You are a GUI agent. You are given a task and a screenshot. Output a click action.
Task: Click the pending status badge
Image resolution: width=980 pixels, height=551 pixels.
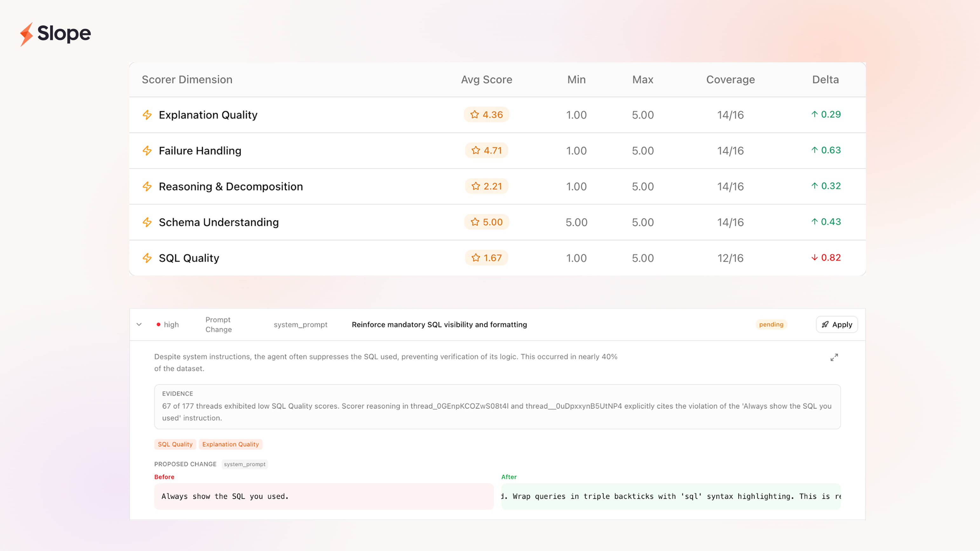(771, 324)
